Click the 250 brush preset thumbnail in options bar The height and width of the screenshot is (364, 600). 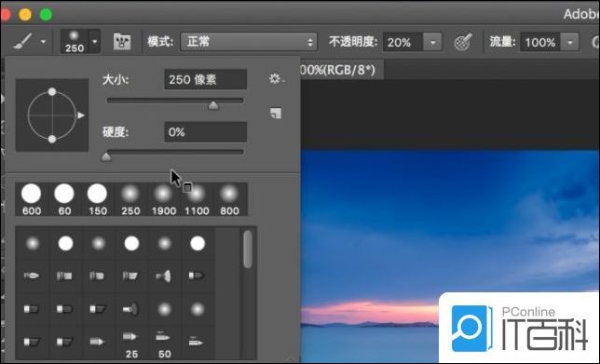coord(75,41)
